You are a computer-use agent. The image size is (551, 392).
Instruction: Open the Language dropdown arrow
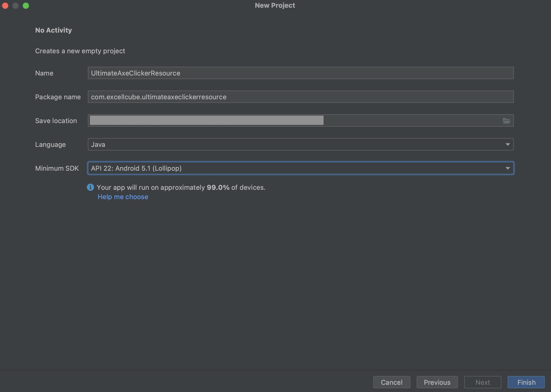click(508, 145)
